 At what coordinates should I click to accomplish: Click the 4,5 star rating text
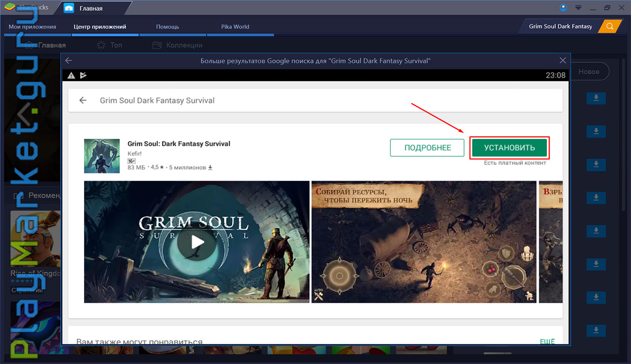158,167
